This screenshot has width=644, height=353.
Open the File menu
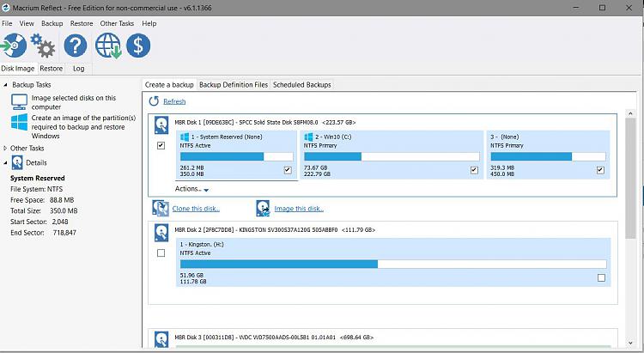pos(7,23)
